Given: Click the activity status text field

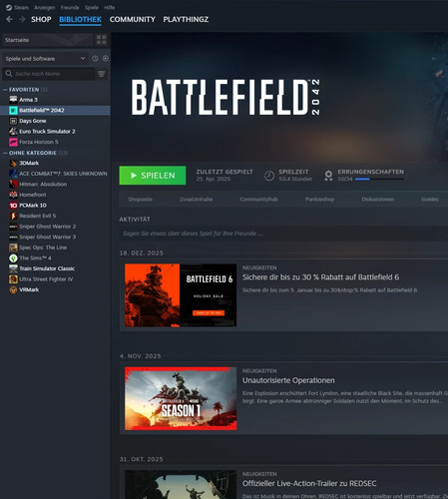Looking at the screenshot, I should [x=283, y=234].
